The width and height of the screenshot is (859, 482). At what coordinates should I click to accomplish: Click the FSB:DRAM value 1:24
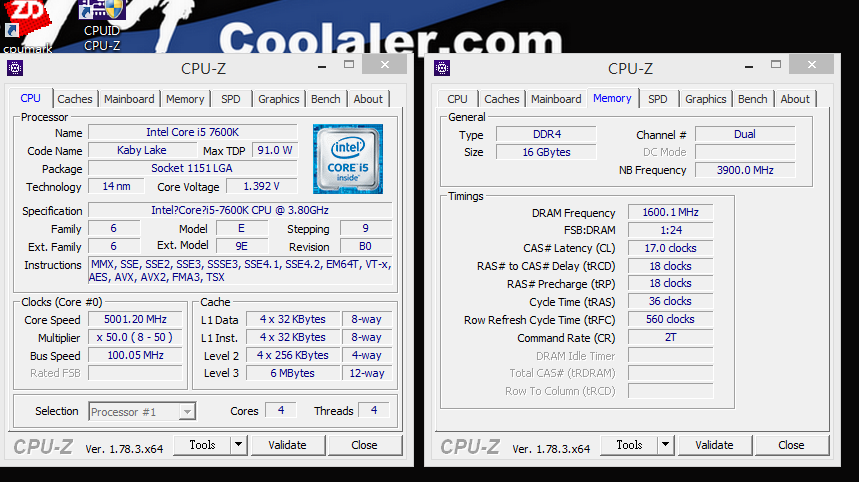[671, 230]
